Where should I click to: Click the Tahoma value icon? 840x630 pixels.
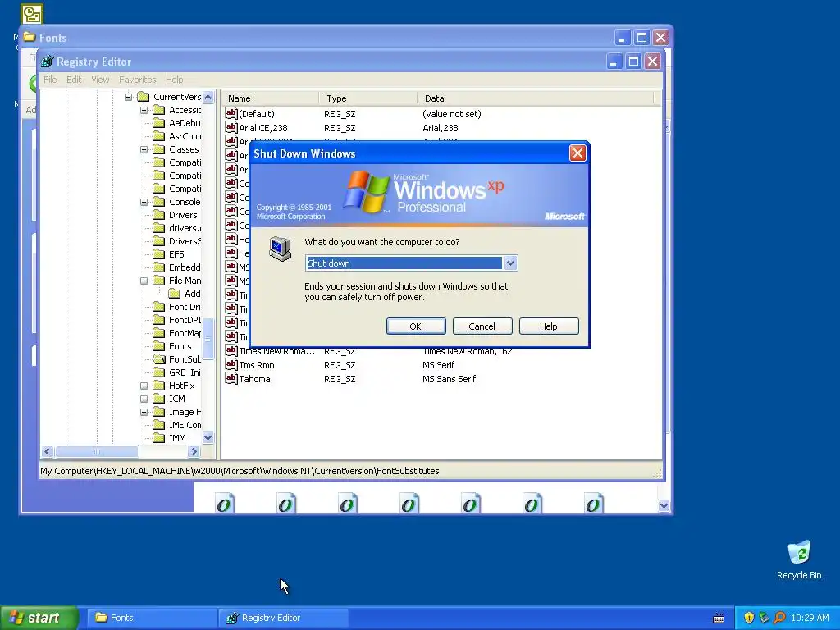click(x=231, y=379)
